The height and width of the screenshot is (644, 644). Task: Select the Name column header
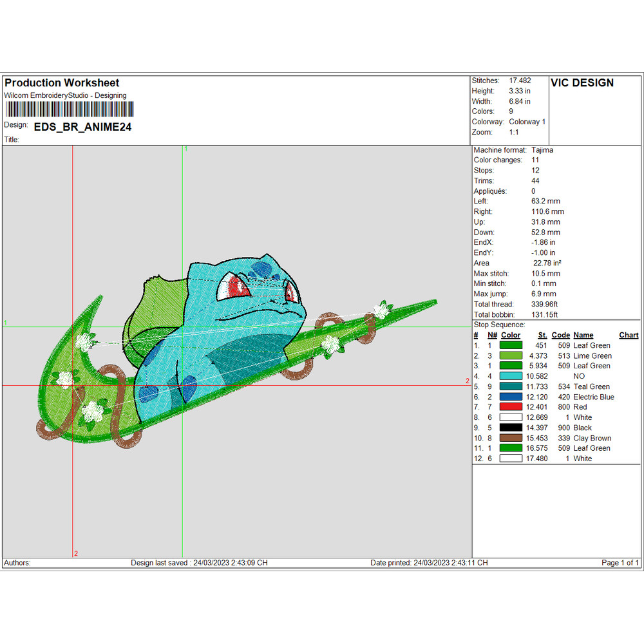pos(583,335)
